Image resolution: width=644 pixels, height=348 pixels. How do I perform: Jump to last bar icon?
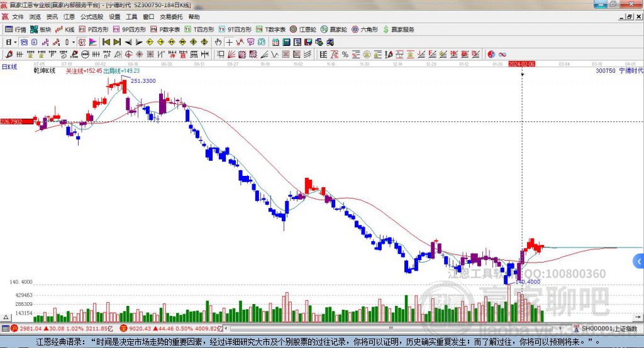pyautogui.click(x=117, y=42)
